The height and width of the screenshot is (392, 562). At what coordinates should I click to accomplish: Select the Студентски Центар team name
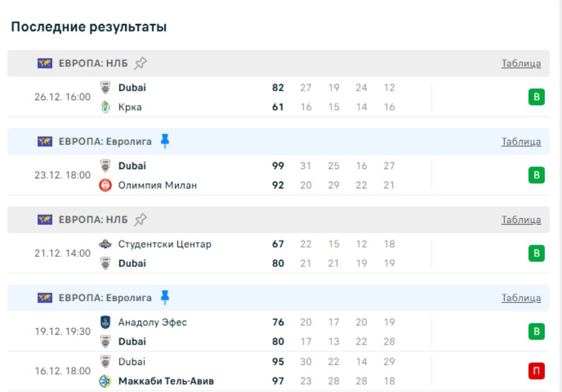[165, 244]
